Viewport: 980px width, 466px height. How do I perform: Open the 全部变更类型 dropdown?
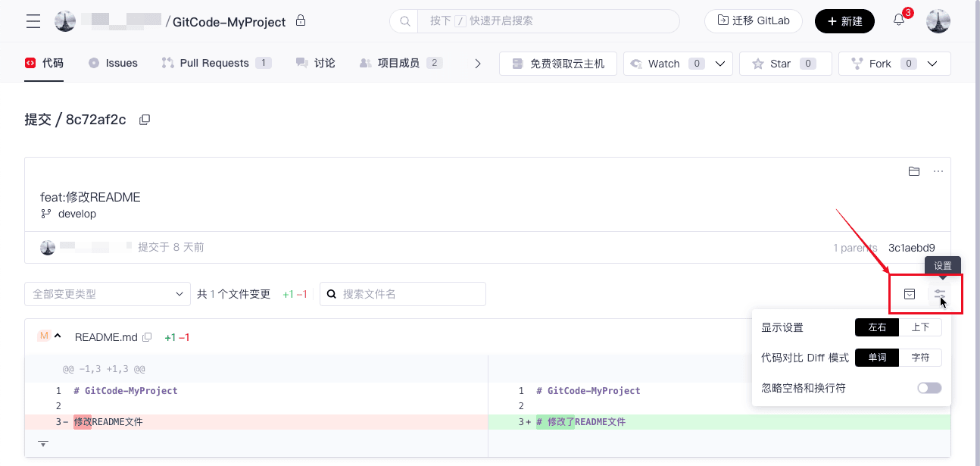pyautogui.click(x=107, y=294)
